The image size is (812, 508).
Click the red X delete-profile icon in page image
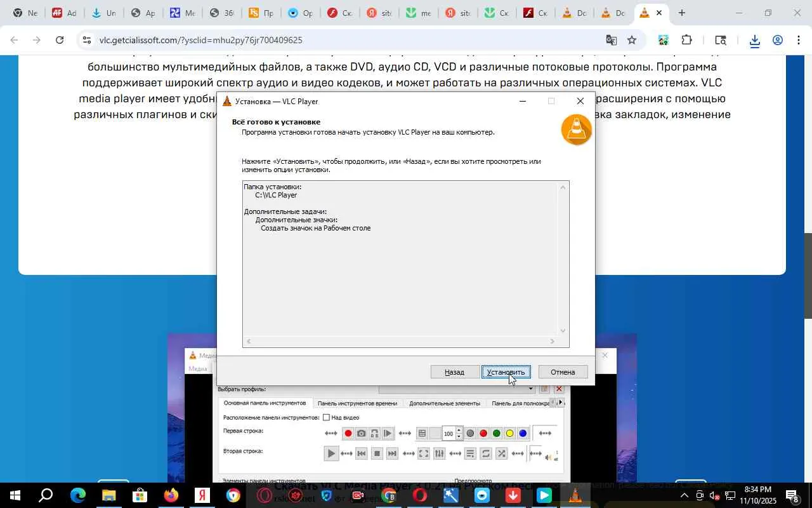[x=559, y=389]
